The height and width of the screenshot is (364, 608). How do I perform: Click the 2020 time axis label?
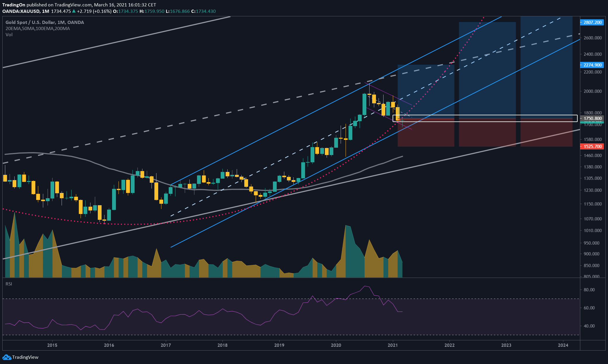pyautogui.click(x=336, y=345)
